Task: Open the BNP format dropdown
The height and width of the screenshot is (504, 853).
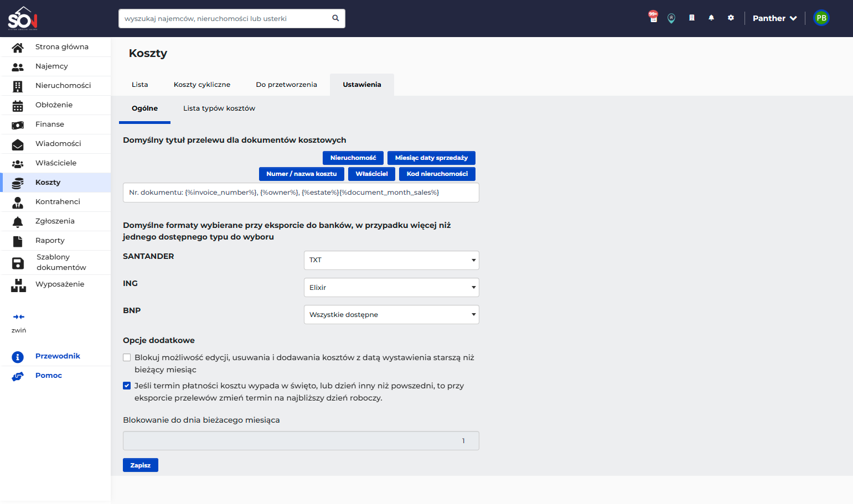Action: 391,315
